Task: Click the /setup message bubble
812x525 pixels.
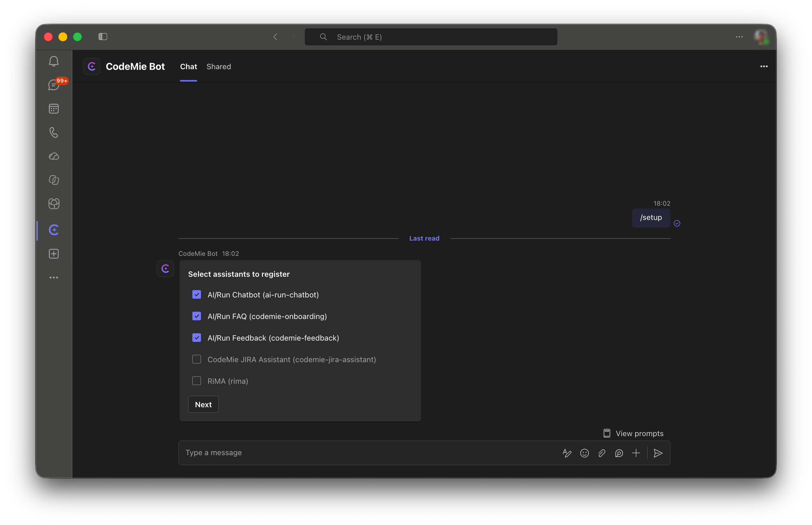Action: pos(651,217)
